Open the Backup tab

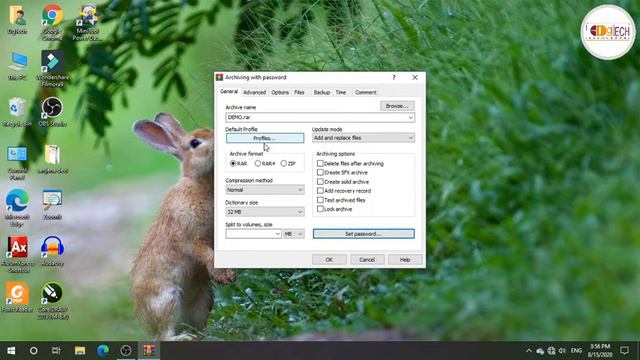click(x=322, y=93)
